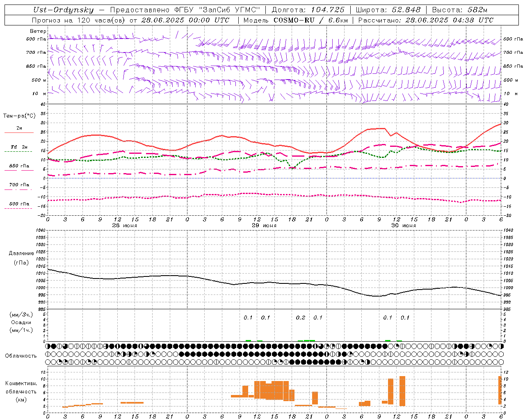Image resolution: width=525 pixels, height=420 pixels.
Task: Click 'Прогноз на 120 часа(ов)' forecast text
Action: point(79,20)
